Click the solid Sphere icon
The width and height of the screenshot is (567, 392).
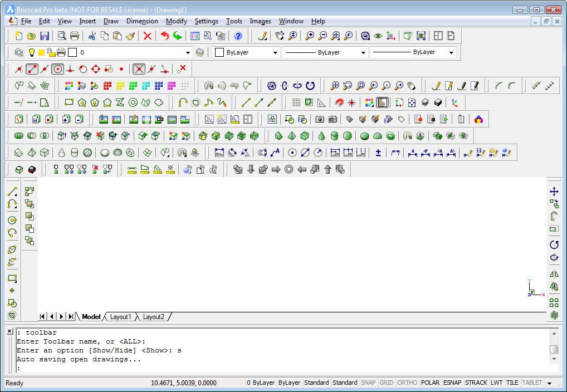348,136
